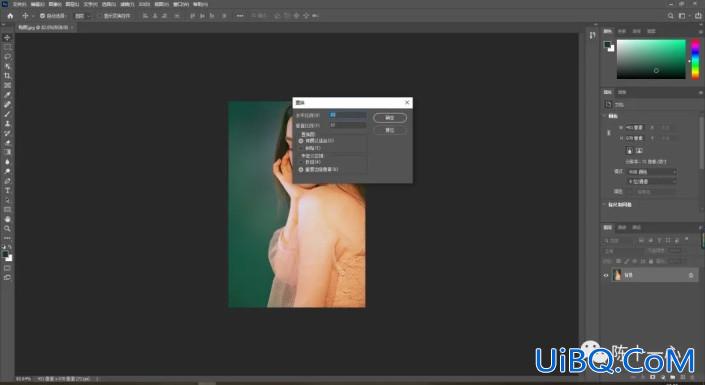The image size is (705, 385).
Task: Toggle Show Transform Controls checkbox
Action: (100, 16)
